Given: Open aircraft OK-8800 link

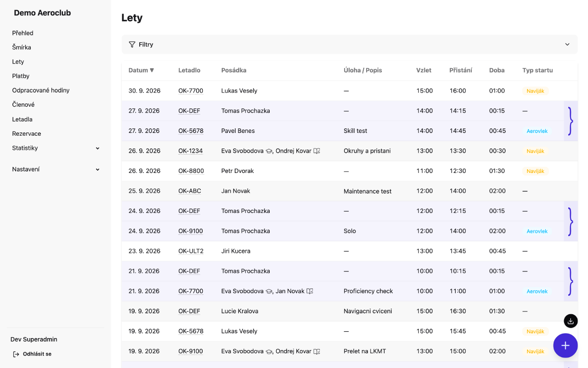Looking at the screenshot, I should 191,171.
